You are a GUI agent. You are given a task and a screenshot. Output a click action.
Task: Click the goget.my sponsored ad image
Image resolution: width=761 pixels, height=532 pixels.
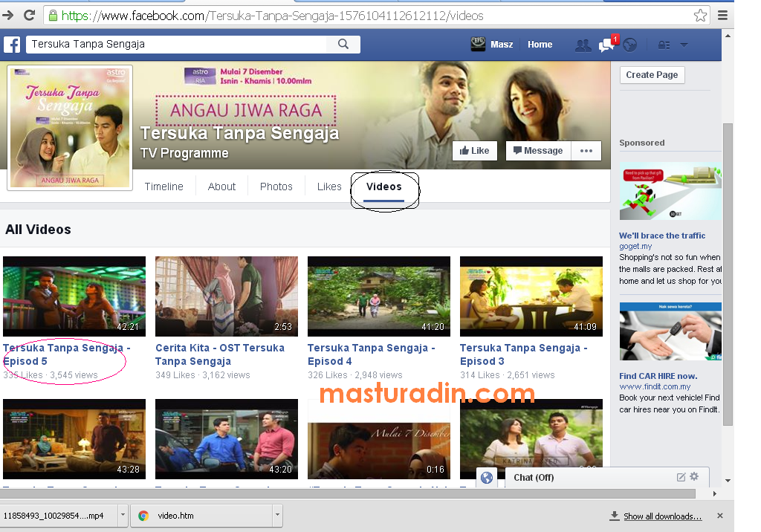pos(670,191)
